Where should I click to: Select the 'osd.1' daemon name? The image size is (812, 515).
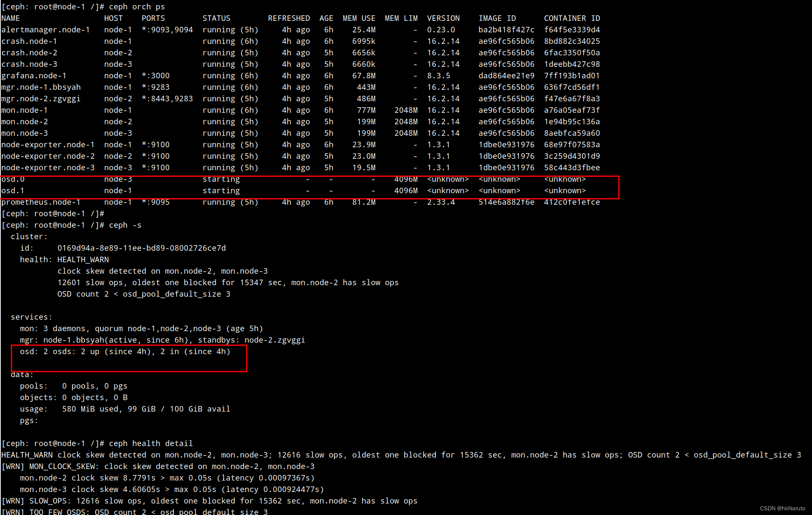13,191
